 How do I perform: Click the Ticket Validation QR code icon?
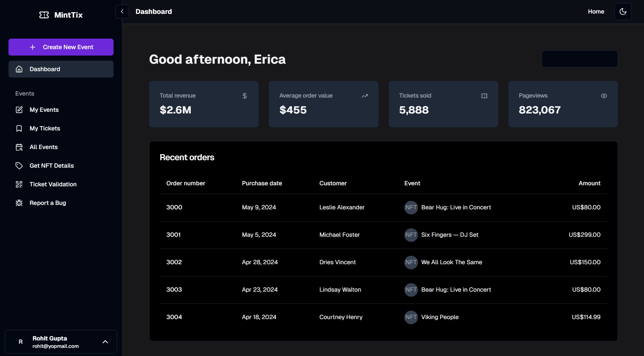pos(19,184)
